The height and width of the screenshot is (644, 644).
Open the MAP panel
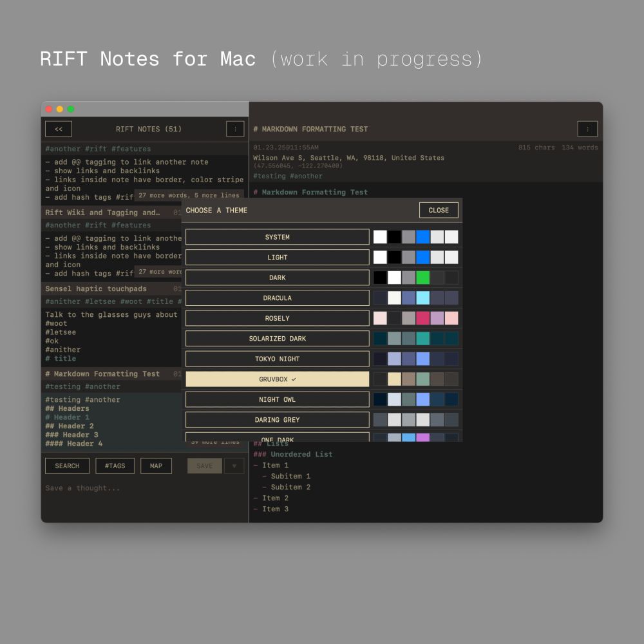pyautogui.click(x=156, y=466)
